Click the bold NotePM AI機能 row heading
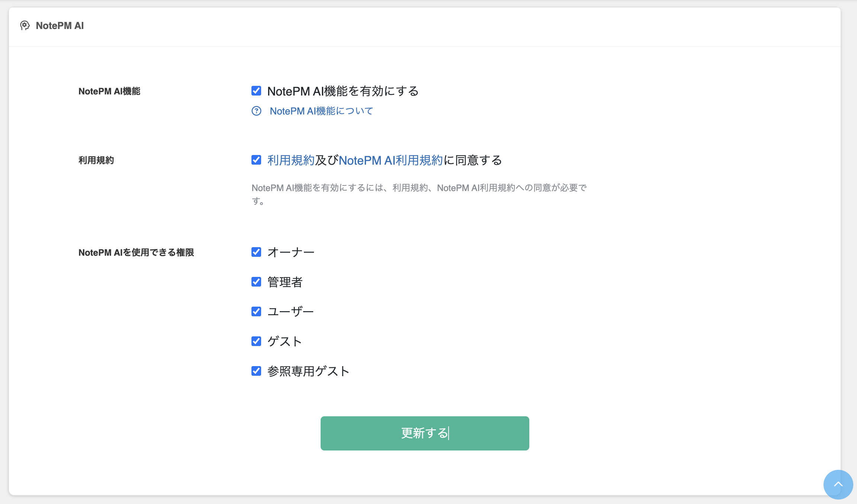857x504 pixels. [109, 91]
